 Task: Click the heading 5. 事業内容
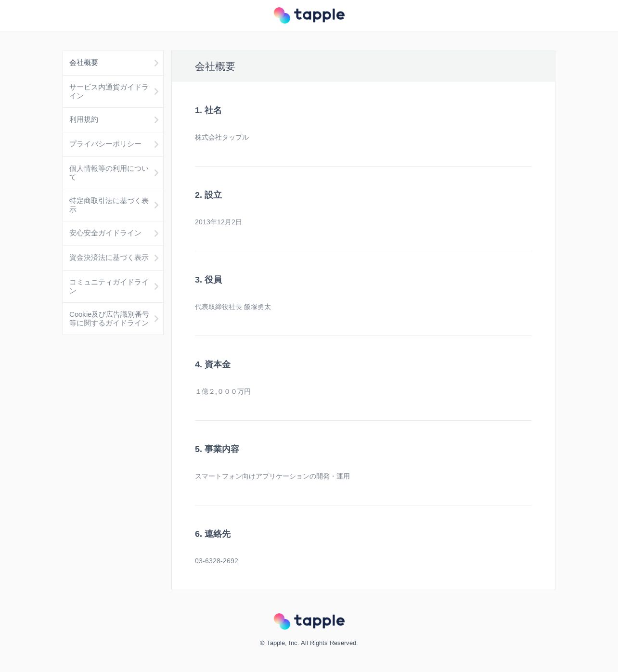[x=217, y=449]
